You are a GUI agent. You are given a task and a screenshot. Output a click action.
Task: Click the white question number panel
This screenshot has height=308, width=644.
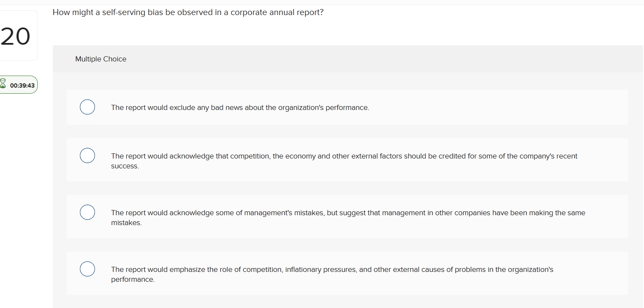(15, 35)
